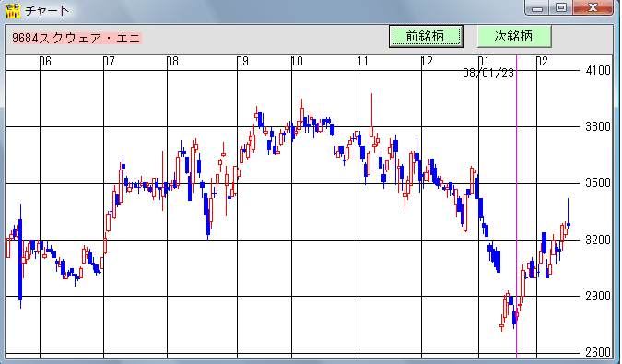This screenshot has width=622, height=364.
Task: Minimize the チャート window
Action: coord(537,7)
